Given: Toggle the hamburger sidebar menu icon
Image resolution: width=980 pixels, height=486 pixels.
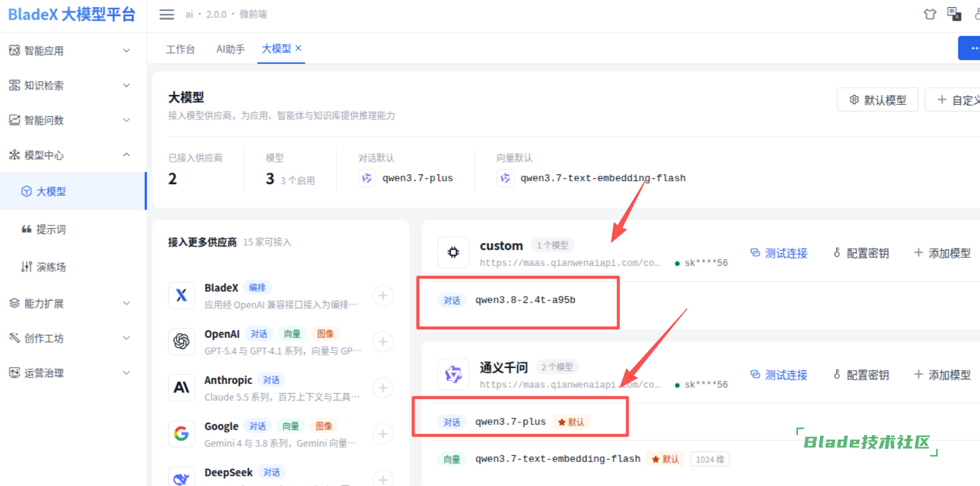Looking at the screenshot, I should 167,14.
